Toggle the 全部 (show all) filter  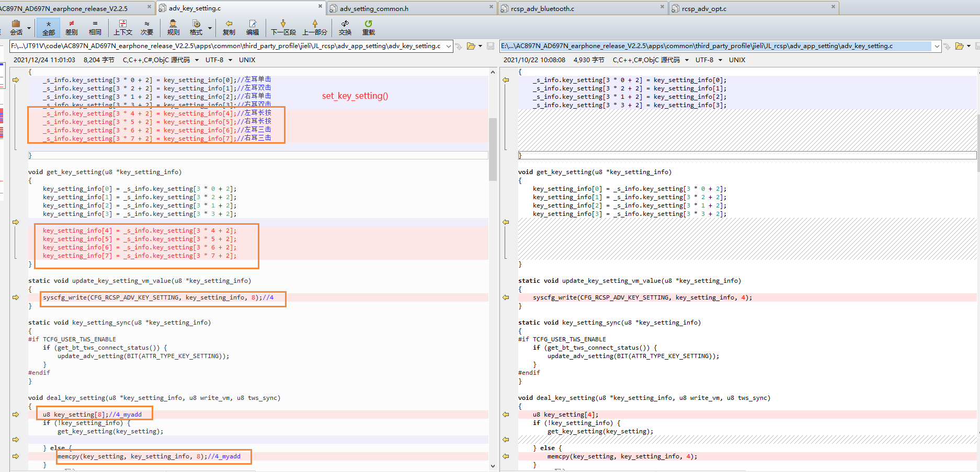coord(48,28)
